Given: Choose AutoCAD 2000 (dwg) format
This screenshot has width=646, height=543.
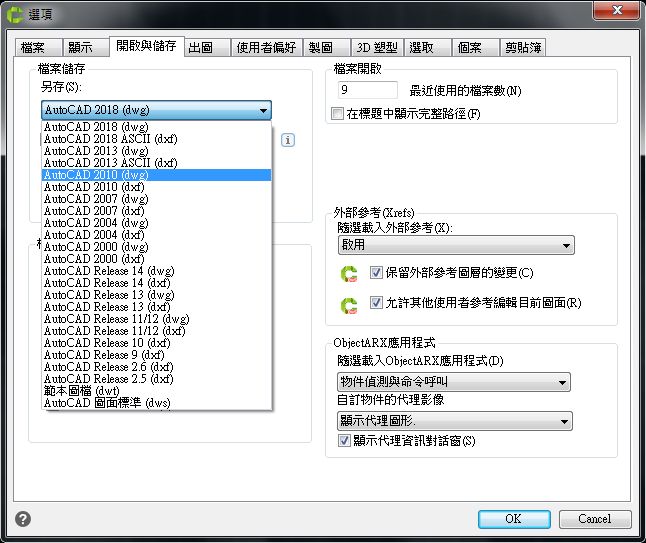Looking at the screenshot, I should point(157,247).
